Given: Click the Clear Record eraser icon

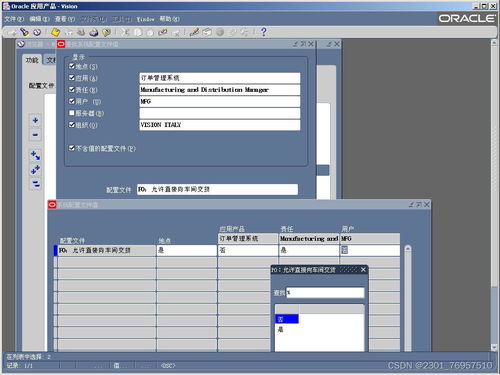Looking at the screenshot, I should pos(163,32).
